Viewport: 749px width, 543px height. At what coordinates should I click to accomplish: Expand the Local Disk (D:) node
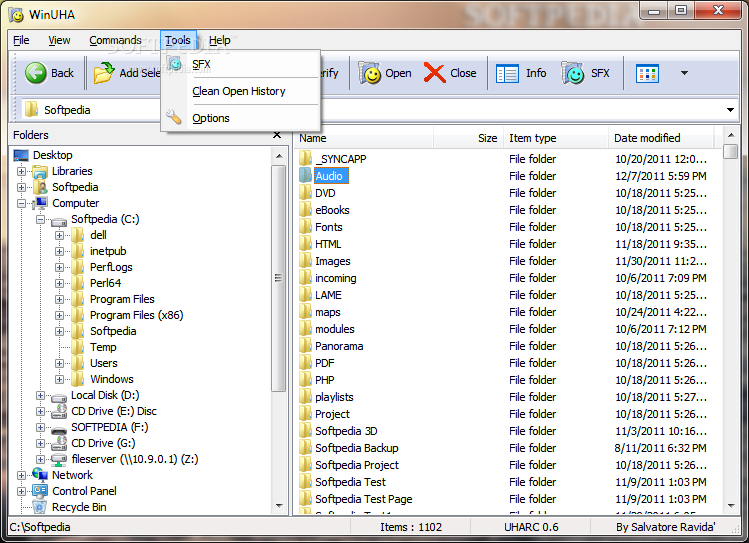coord(40,395)
